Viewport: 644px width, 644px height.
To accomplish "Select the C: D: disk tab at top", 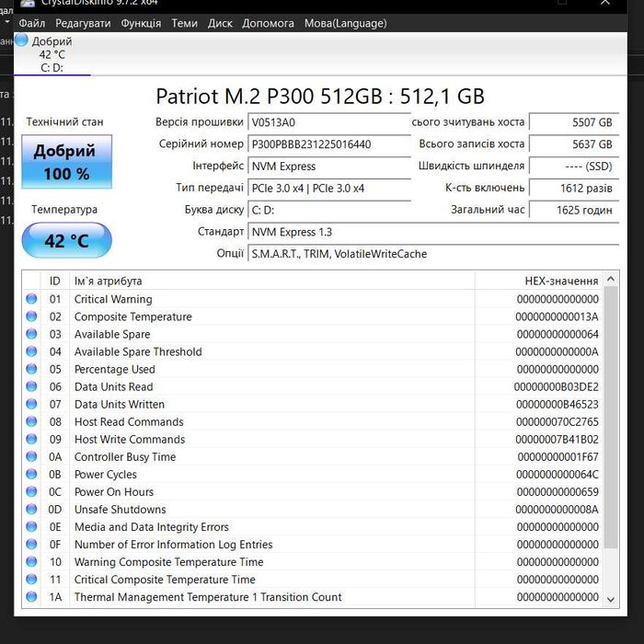I will pos(52,54).
